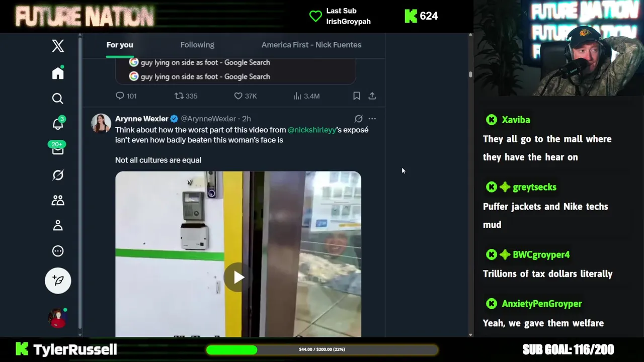644x362 pixels.
Task: Open the Search explore icon
Action: (58, 99)
